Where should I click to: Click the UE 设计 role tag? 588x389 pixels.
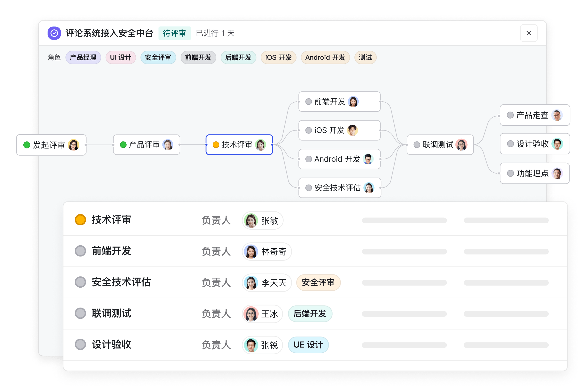click(308, 345)
